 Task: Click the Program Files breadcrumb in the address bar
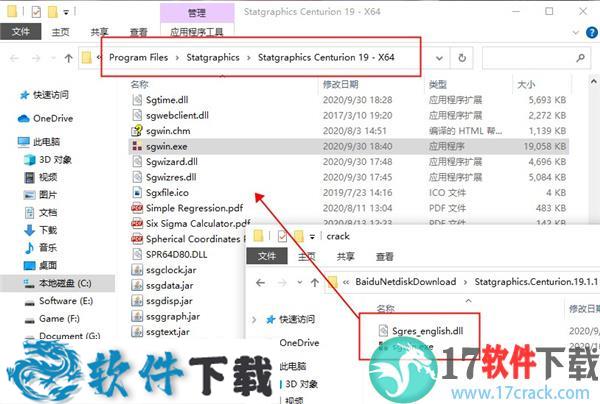pos(139,57)
